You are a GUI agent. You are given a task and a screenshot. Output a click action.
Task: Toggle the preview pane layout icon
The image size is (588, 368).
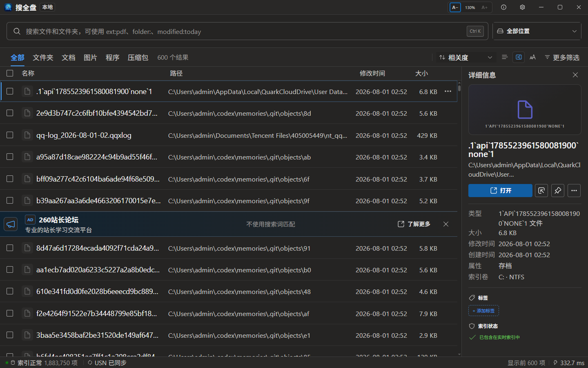click(519, 57)
